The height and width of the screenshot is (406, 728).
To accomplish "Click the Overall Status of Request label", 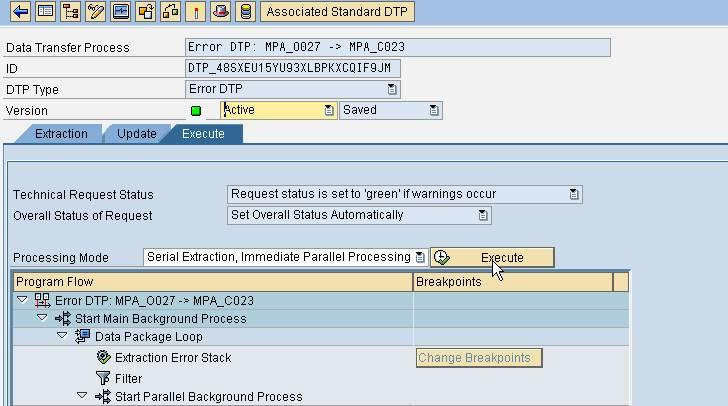I will pos(83,216).
